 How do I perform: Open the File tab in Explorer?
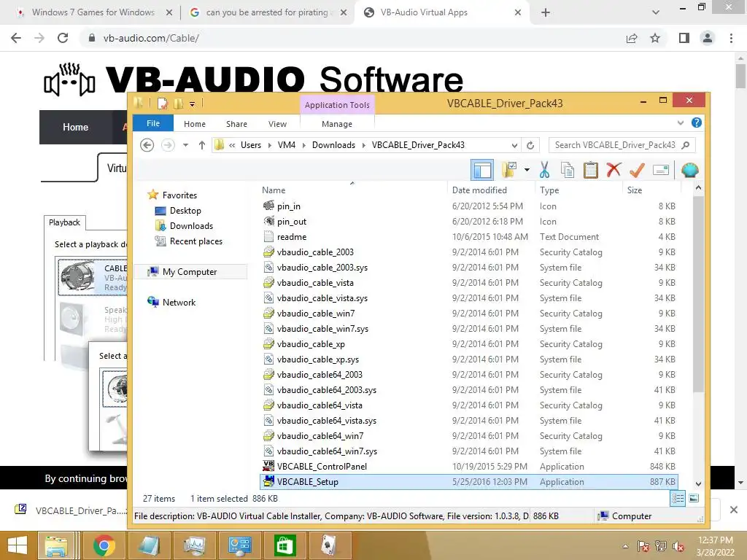(153, 123)
